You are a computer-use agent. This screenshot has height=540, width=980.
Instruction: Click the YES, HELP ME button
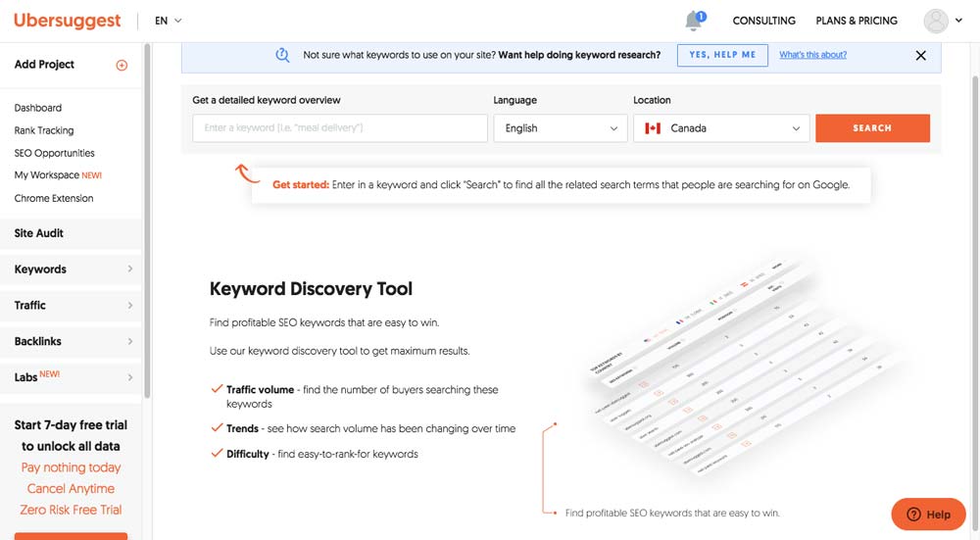722,55
